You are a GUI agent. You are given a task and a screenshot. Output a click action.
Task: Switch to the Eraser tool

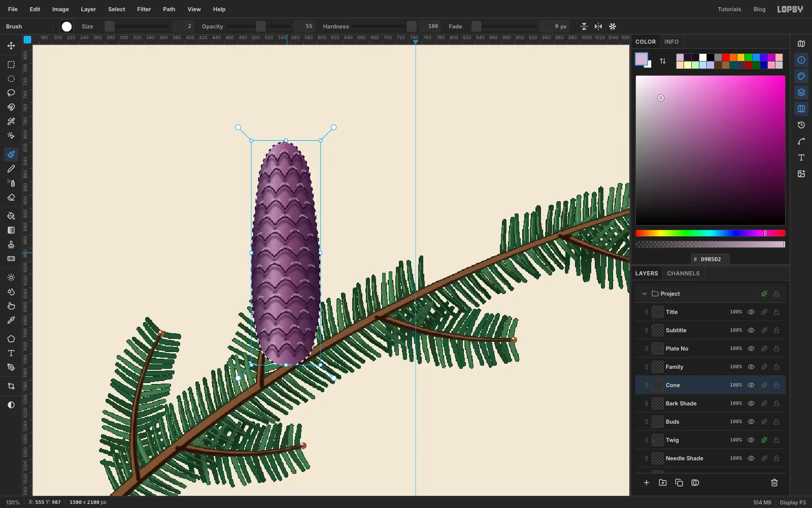[11, 197]
